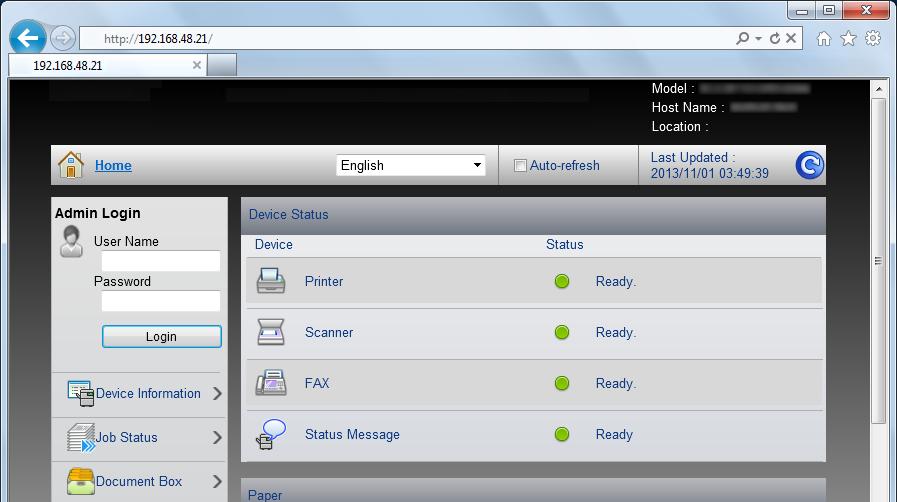Viewport: 897px width, 502px height.
Task: Click the Status Message speech bubble icon
Action: coord(271,434)
